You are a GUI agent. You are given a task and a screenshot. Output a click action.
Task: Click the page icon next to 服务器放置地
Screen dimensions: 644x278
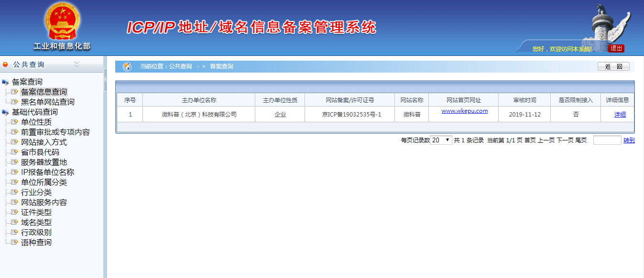(15, 161)
